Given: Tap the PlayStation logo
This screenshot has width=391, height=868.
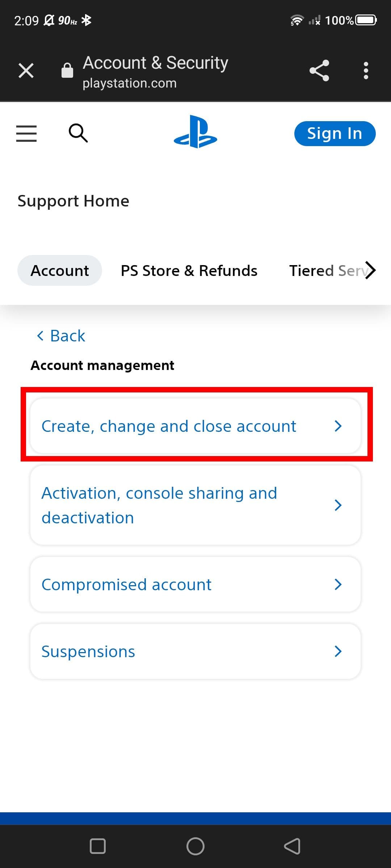Looking at the screenshot, I should click(195, 132).
